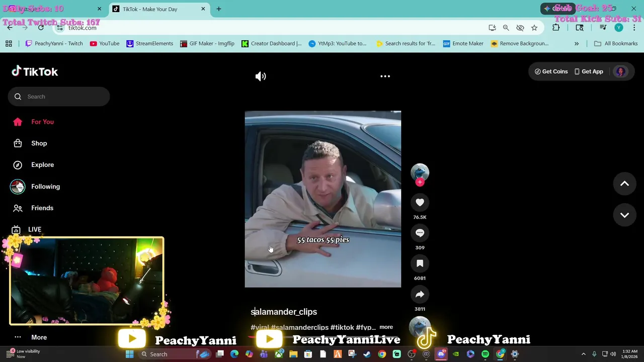Bookmark the video to favorites
Screen dimensions: 644x362
pos(420,263)
